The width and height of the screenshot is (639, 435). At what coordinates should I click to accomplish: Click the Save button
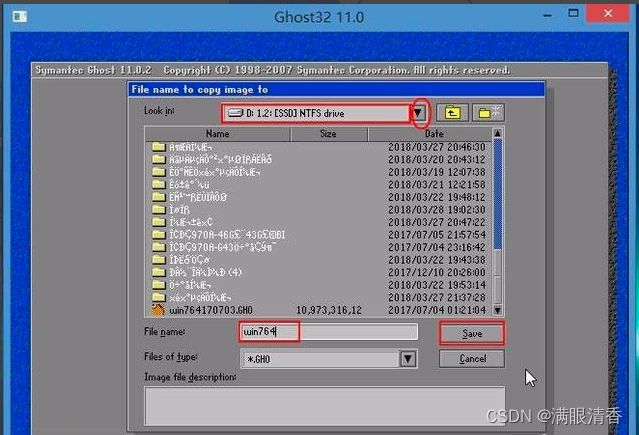(472, 334)
